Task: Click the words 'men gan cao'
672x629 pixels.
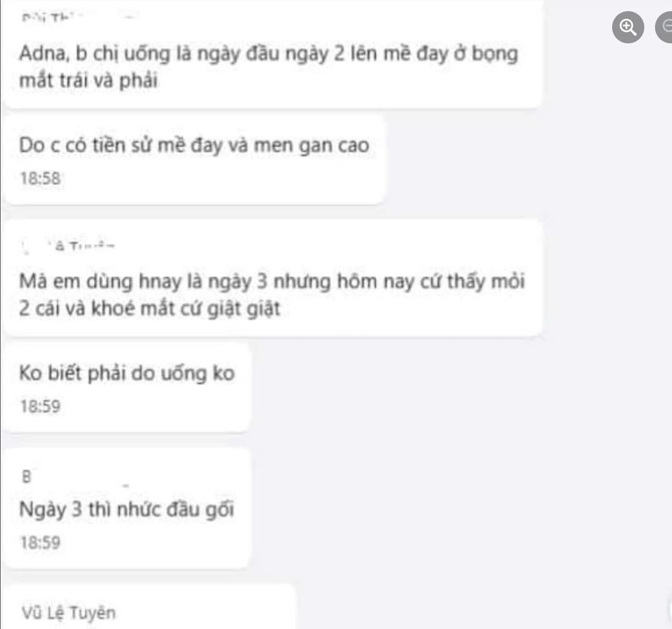Action: pyautogui.click(x=311, y=145)
